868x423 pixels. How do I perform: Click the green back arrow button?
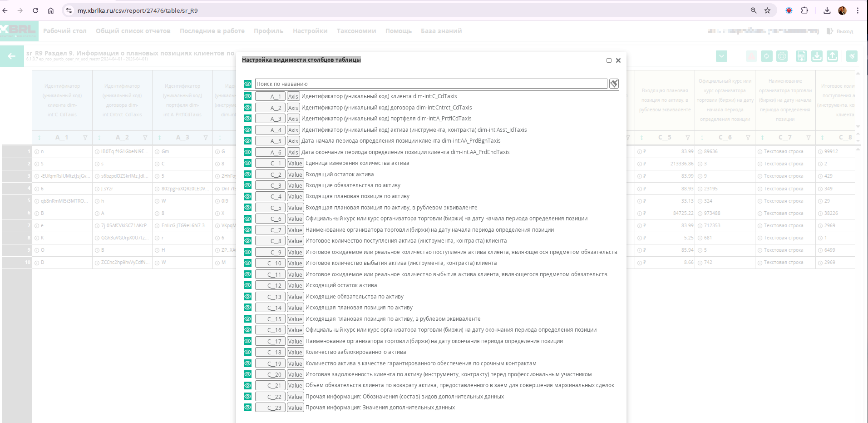12,56
